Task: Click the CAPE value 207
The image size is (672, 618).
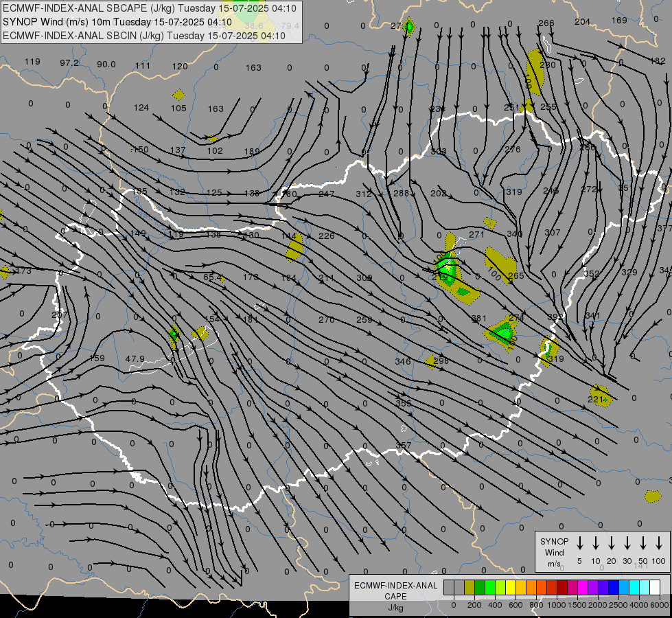Action: click(x=59, y=314)
